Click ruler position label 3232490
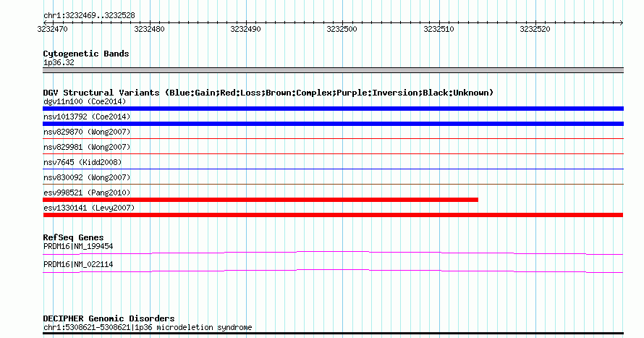Screen dimensions: 644x338 coord(245,29)
